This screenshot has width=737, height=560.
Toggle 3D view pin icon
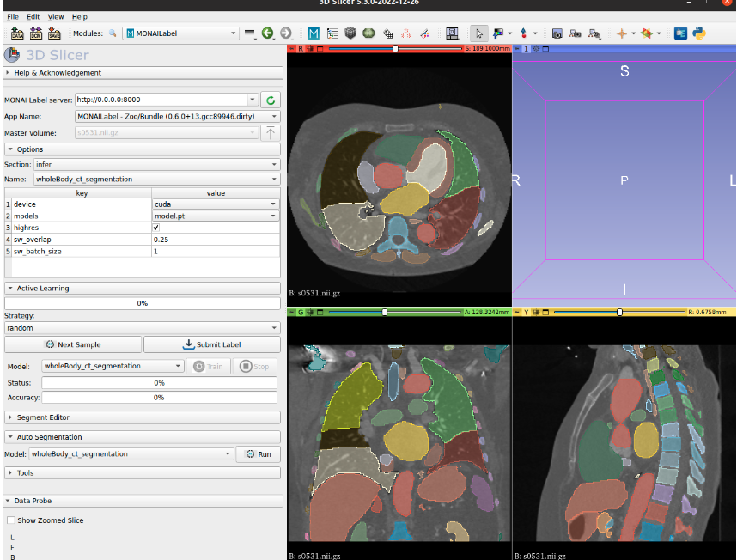click(x=517, y=48)
